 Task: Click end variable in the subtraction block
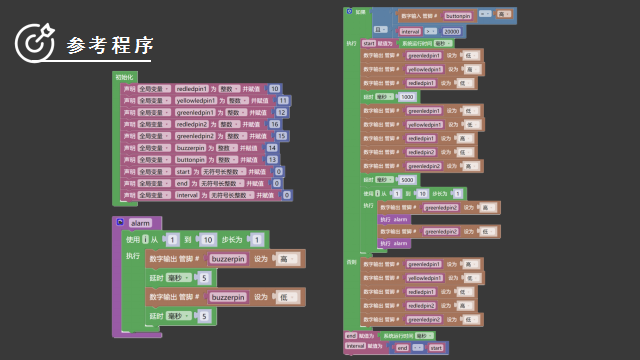(x=402, y=348)
